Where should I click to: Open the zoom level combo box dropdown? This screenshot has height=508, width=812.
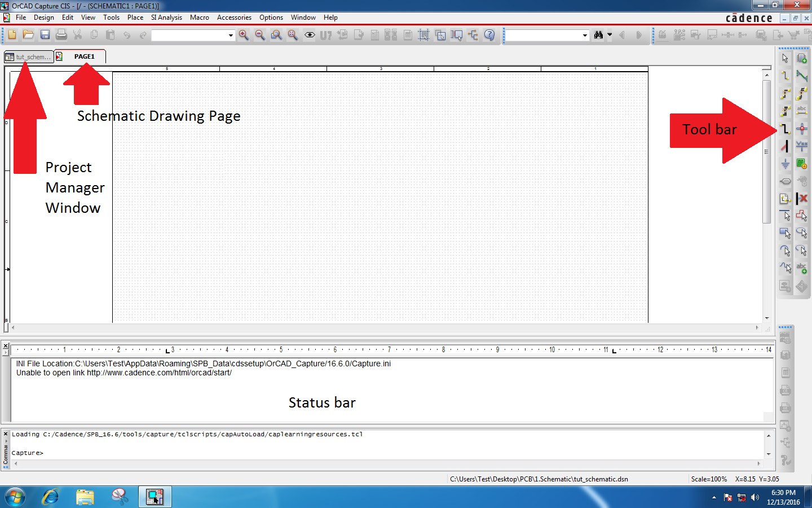point(231,35)
